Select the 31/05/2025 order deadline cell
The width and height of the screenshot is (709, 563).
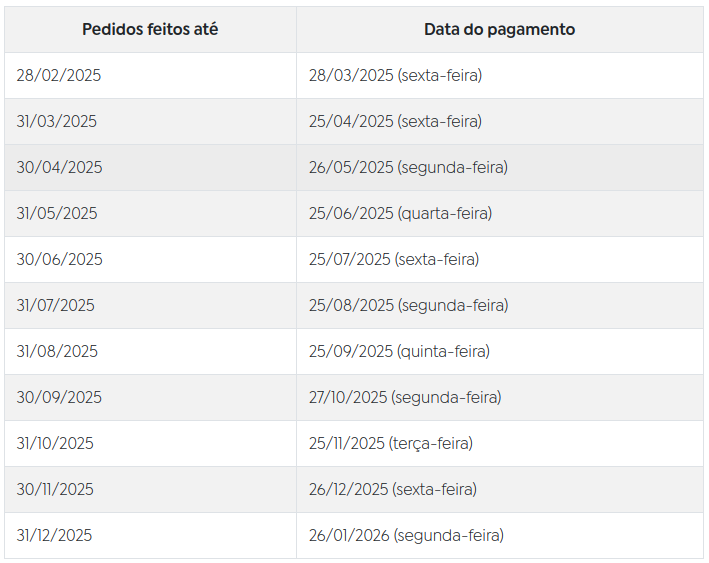tap(57, 214)
